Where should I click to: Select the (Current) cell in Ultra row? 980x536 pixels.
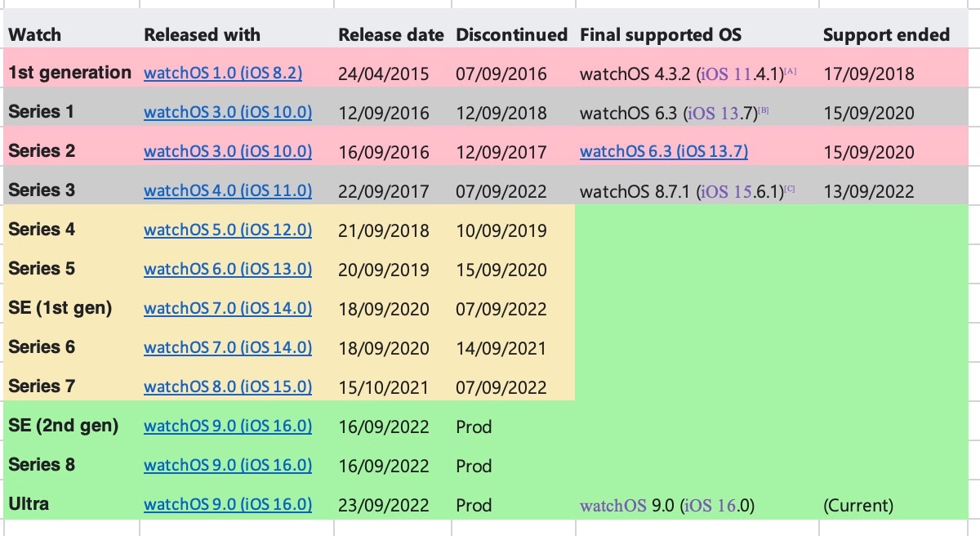[x=857, y=506]
